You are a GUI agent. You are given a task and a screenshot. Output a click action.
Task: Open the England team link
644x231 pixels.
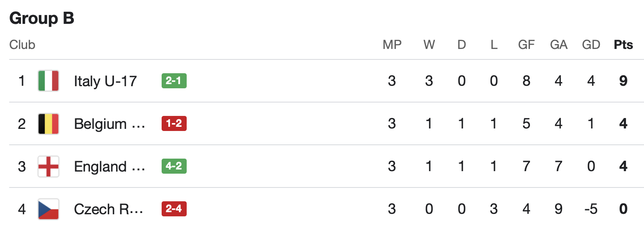pyautogui.click(x=110, y=167)
